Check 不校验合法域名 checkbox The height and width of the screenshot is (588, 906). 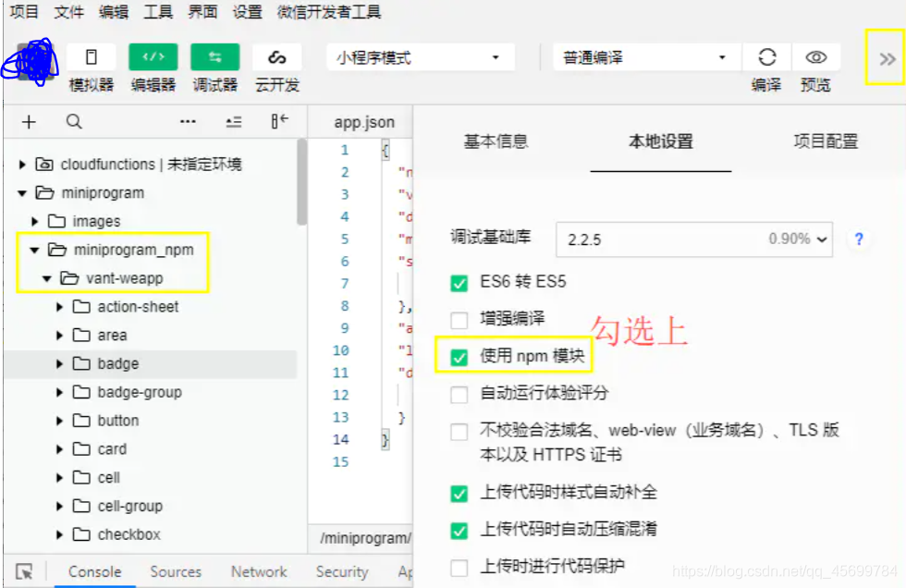(459, 432)
